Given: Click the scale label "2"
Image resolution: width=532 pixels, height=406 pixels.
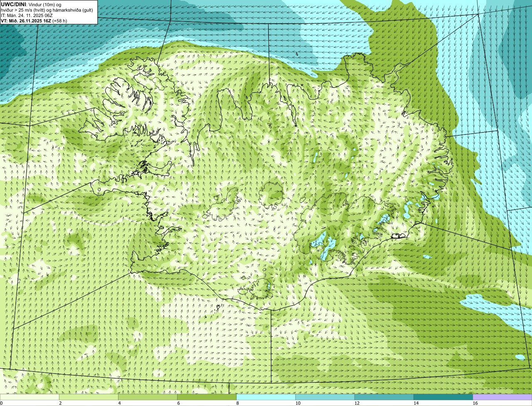Looking at the screenshot, I should pos(60,403).
